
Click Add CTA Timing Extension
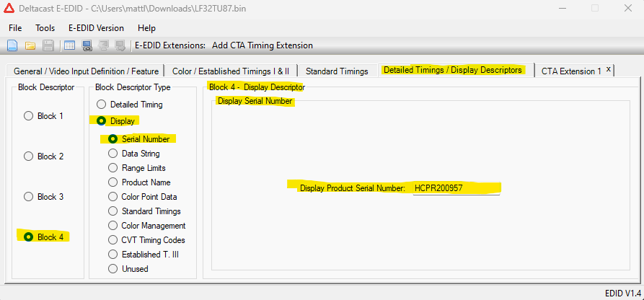pyautogui.click(x=263, y=45)
